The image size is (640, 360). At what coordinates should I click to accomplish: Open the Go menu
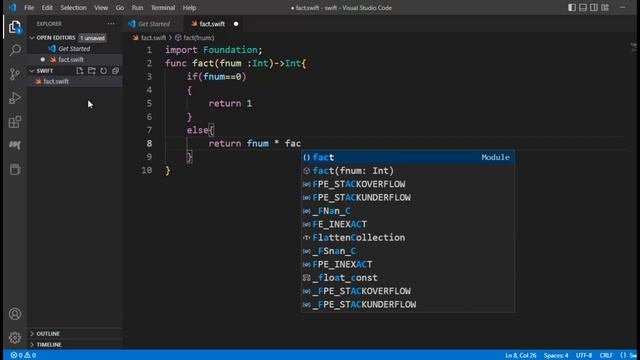point(120,7)
